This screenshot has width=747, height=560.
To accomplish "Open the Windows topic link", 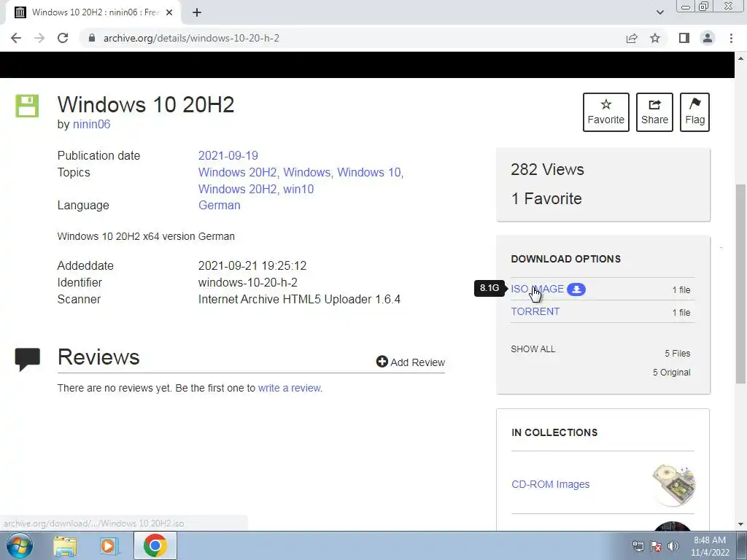I will pos(307,172).
